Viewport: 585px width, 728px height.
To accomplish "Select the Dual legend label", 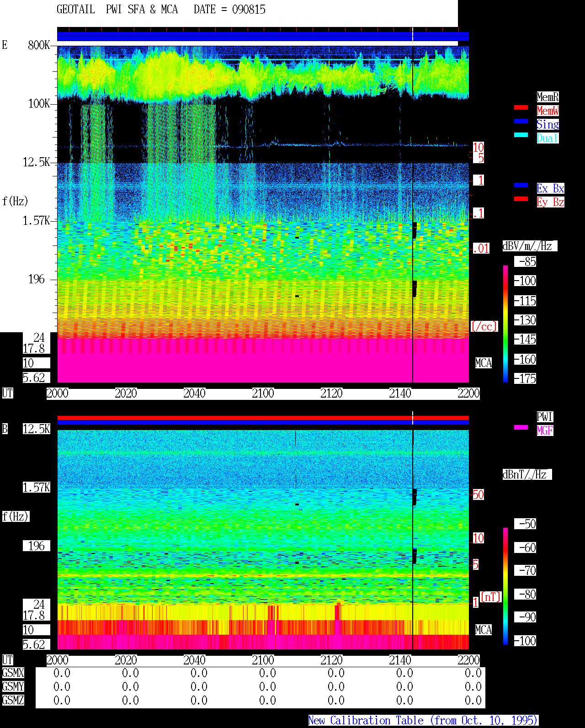I will tap(548, 138).
